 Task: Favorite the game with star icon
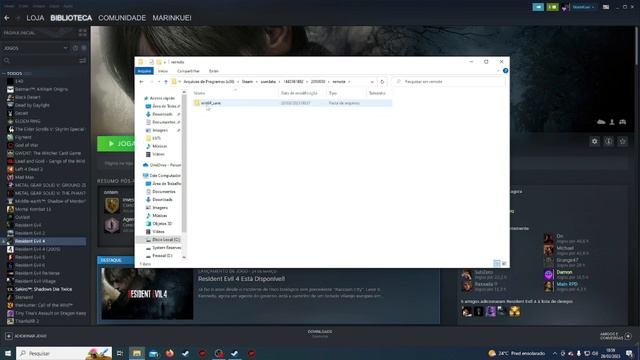pyautogui.click(x=622, y=141)
